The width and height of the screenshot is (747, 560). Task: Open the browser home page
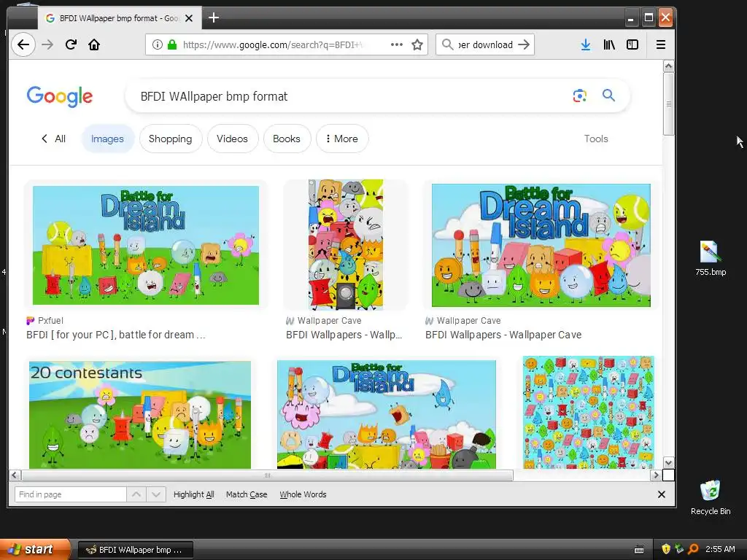[94, 44]
